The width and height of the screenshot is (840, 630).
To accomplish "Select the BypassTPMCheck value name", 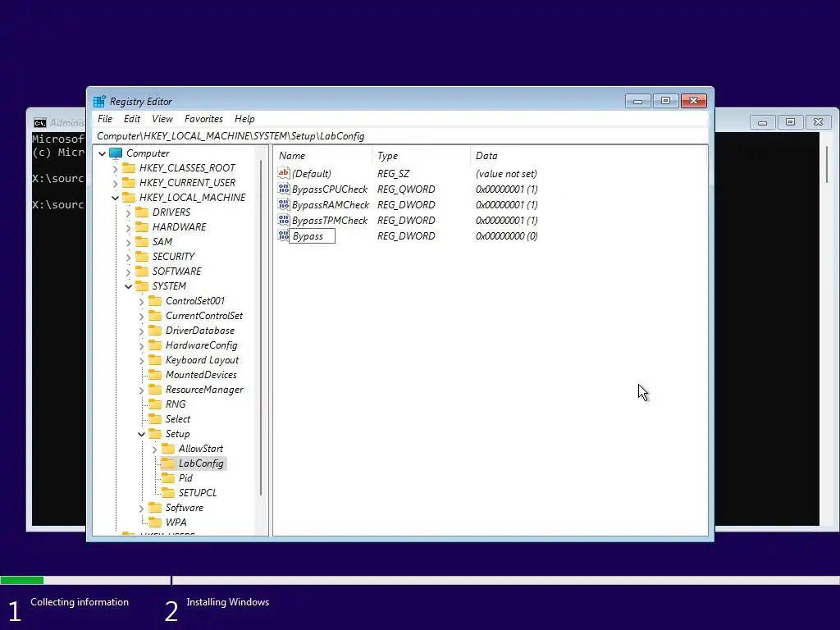I will point(330,220).
